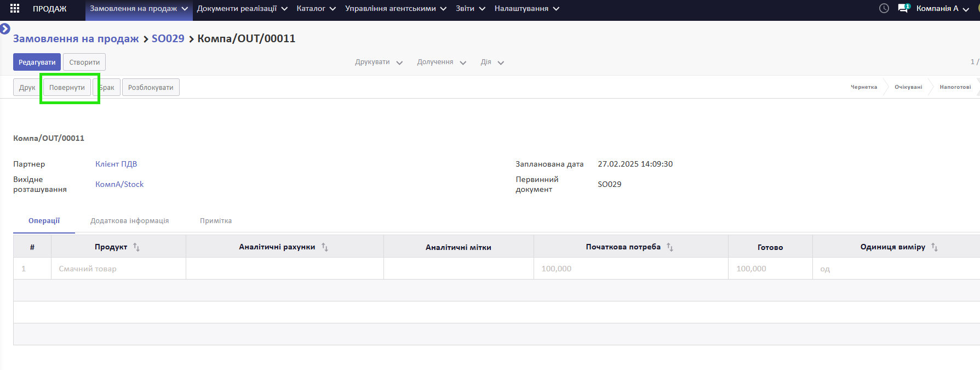
Task: Switch to the Операції tab
Action: click(x=44, y=221)
